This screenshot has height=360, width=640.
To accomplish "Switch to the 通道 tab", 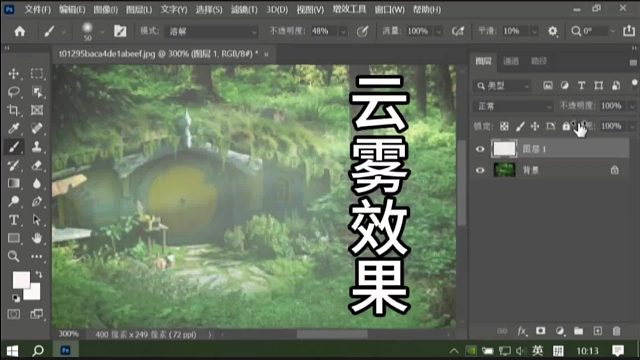I will click(511, 61).
